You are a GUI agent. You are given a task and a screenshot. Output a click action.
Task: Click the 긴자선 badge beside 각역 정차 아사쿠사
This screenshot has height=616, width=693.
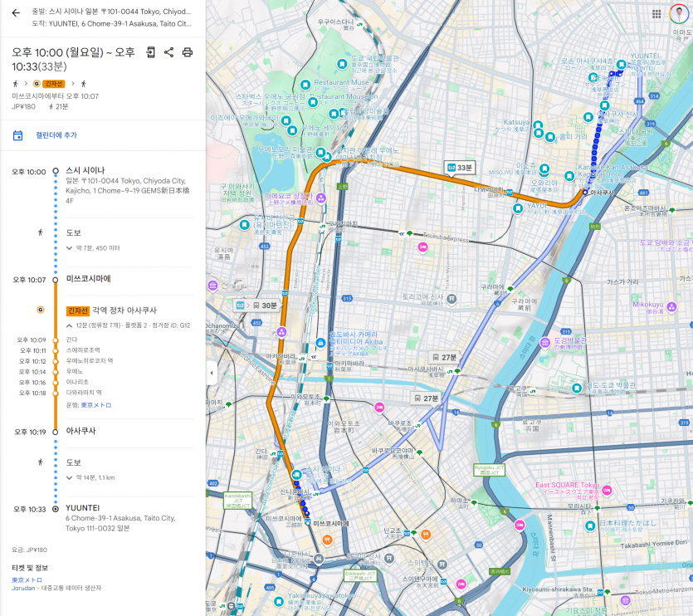[x=78, y=310]
